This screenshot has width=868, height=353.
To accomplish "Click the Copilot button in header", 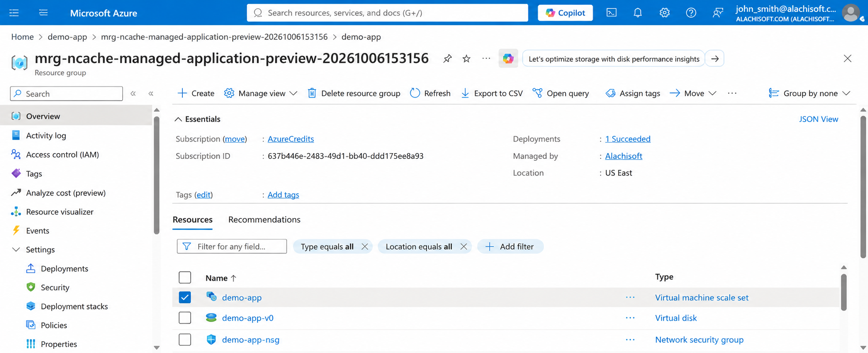I will pyautogui.click(x=565, y=13).
